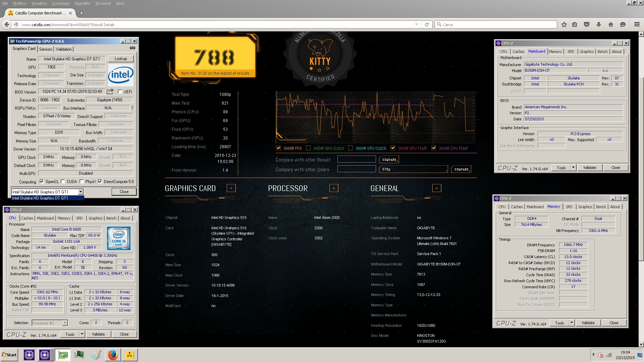Open Tools dropdown arrow in CPU-Z CPU window

coord(82,334)
